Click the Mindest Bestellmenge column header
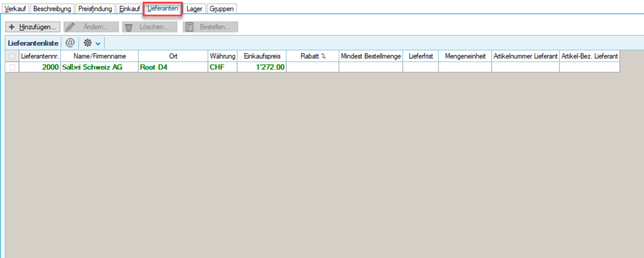 [x=371, y=56]
